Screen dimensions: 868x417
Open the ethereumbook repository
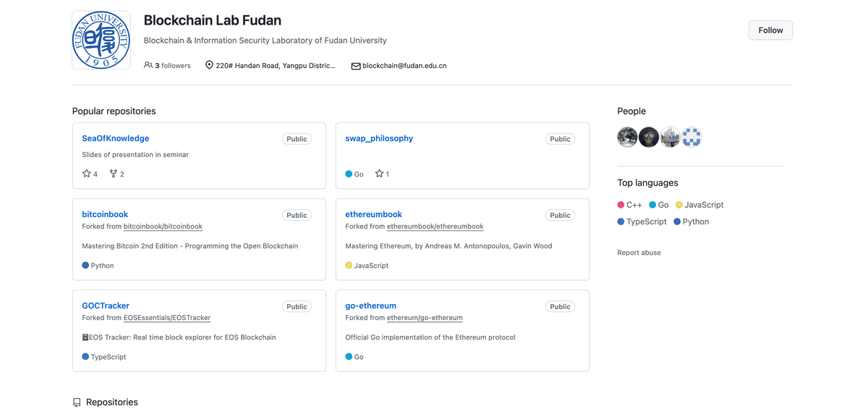pos(373,214)
